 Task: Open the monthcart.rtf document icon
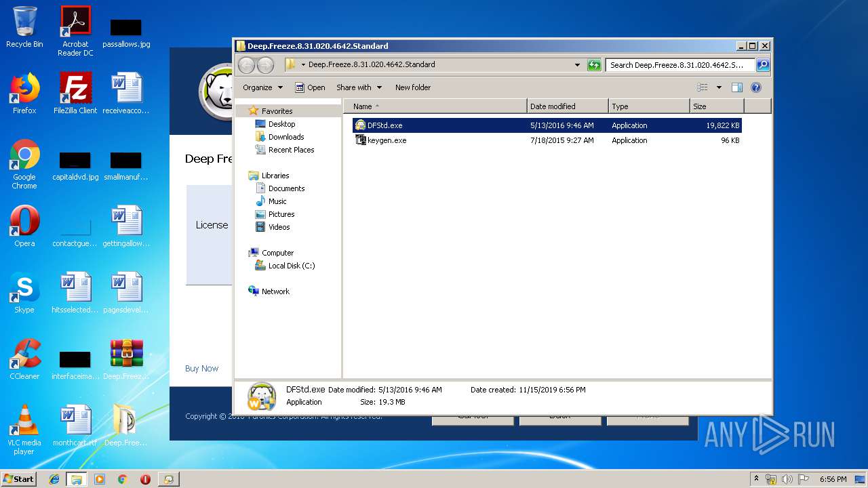75,426
